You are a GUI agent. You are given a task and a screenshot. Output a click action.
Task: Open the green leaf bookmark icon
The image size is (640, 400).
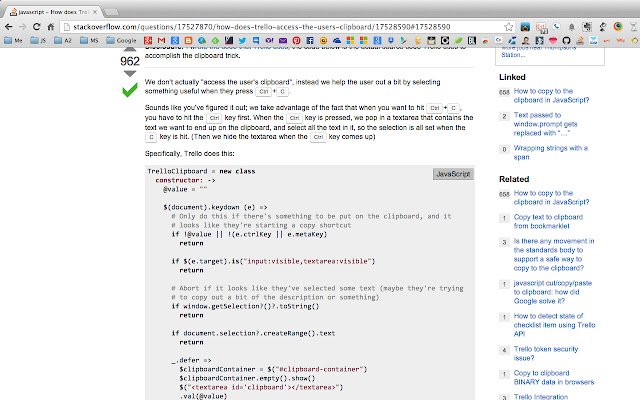[458, 40]
